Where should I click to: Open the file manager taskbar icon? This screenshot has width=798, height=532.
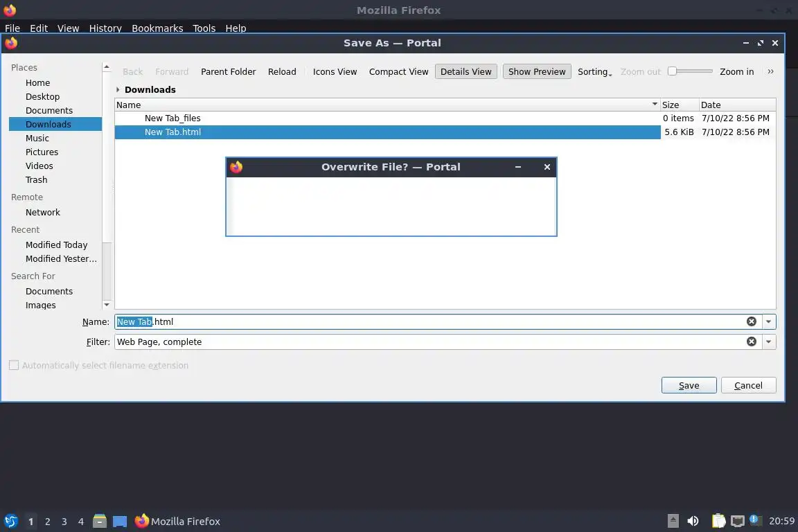(100, 521)
